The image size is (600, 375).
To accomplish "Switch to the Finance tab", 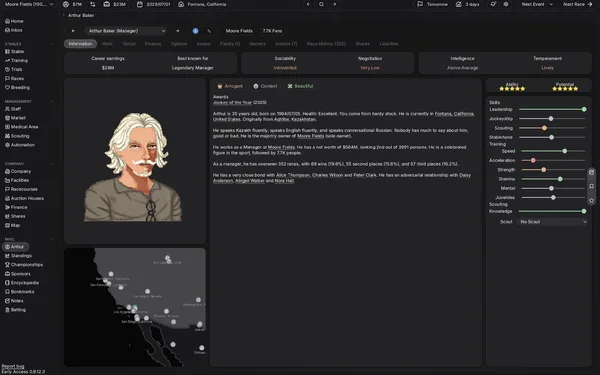I will [153, 44].
